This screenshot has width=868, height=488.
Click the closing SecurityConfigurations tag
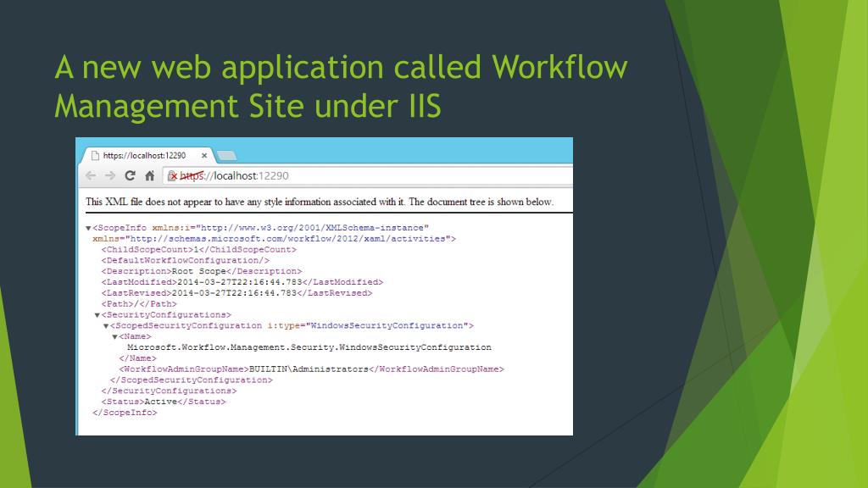[169, 391]
